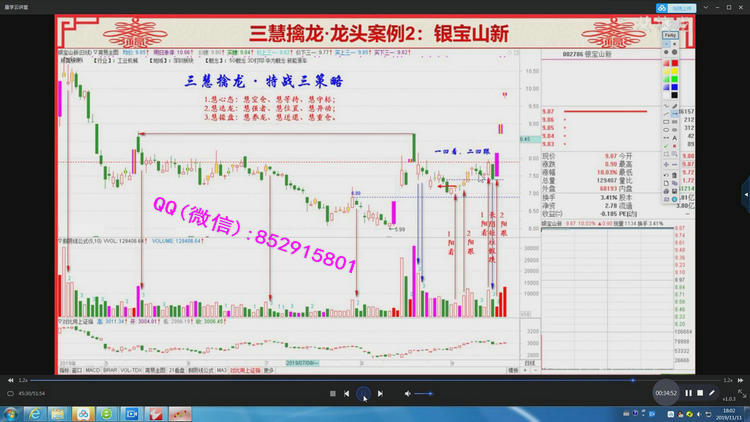Click the video progress seek bar

[330, 380]
